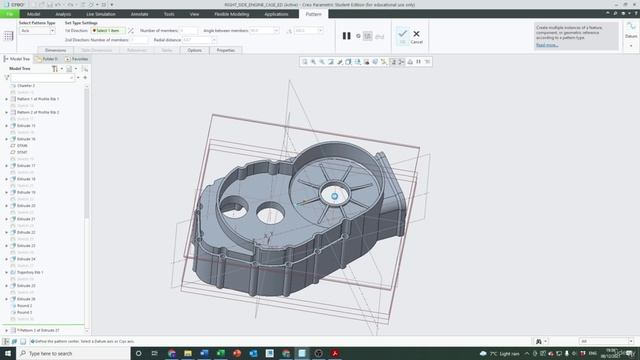Expand Pattern 2 of Profile Rib 2

7,112
